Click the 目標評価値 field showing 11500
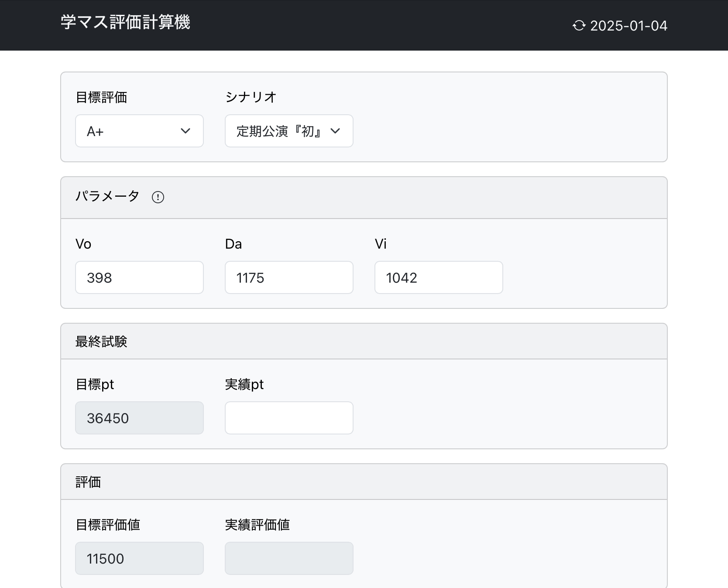 tap(139, 558)
